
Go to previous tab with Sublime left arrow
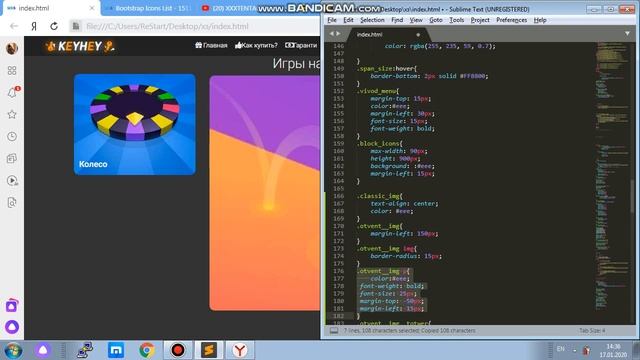pyautogui.click(x=331, y=34)
